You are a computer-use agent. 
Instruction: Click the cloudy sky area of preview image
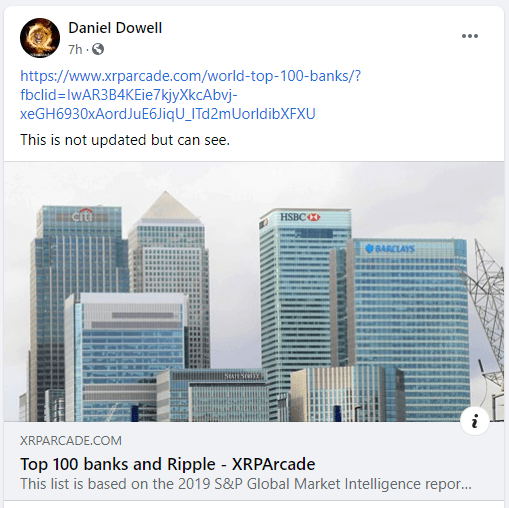(x=233, y=187)
